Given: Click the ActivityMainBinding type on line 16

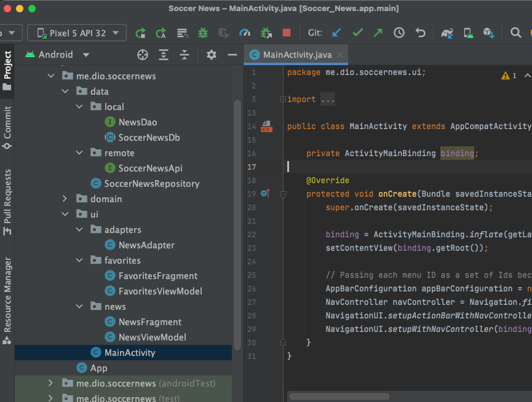Looking at the screenshot, I should [x=390, y=153].
